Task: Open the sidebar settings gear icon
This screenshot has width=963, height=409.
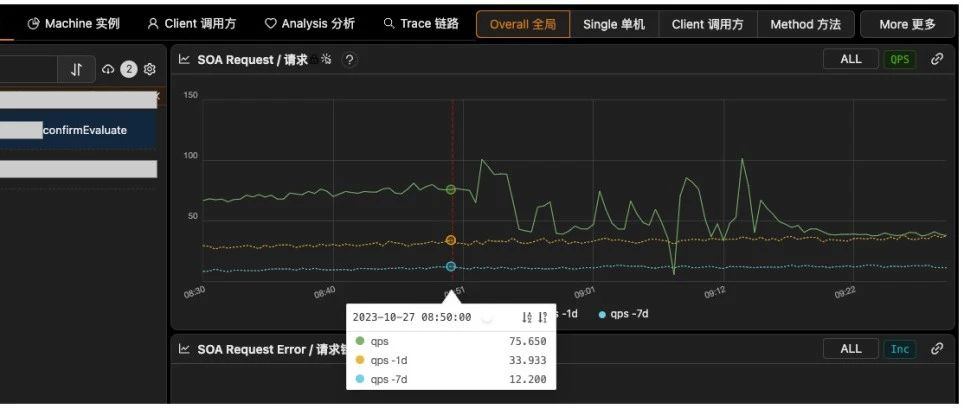Action: (150, 69)
